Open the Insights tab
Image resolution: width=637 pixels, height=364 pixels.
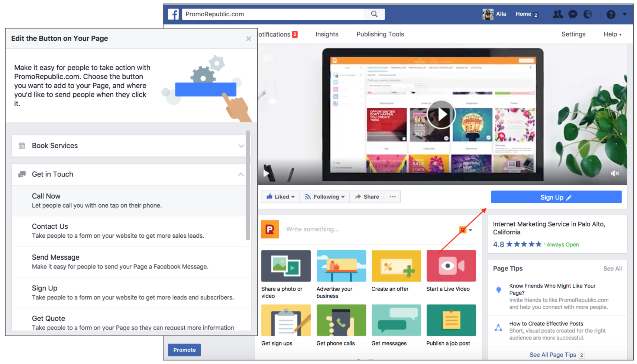(327, 34)
